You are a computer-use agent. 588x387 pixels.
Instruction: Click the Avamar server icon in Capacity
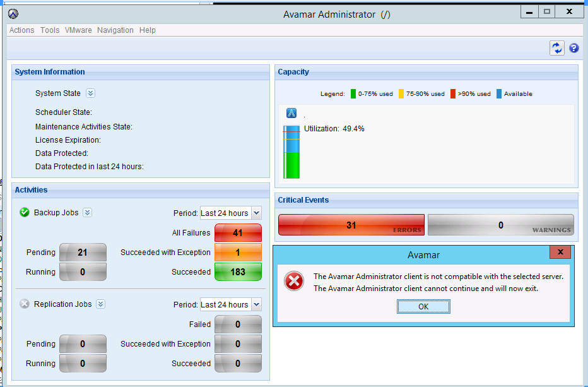coord(291,112)
